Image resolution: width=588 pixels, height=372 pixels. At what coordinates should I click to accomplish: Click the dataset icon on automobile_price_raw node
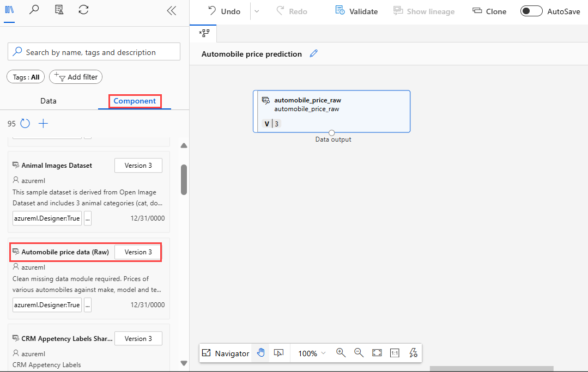click(x=265, y=100)
